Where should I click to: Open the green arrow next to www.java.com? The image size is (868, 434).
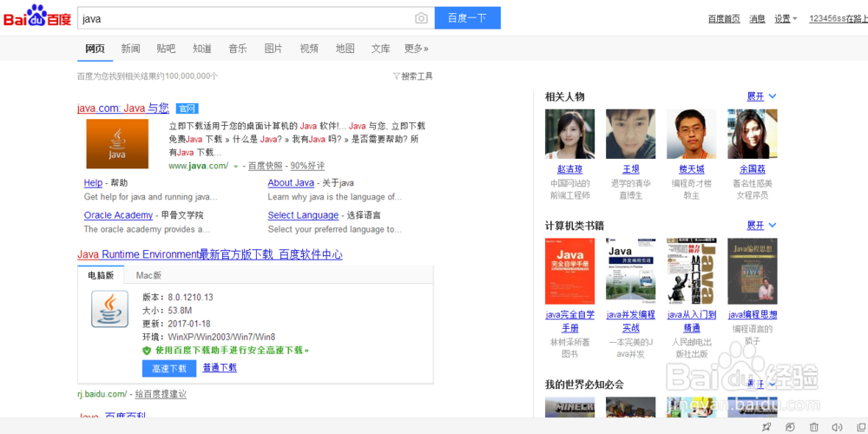point(236,166)
